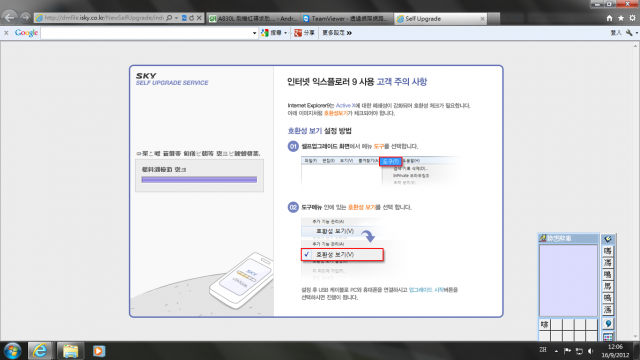Open Internet Explorer from the taskbar

(40, 351)
